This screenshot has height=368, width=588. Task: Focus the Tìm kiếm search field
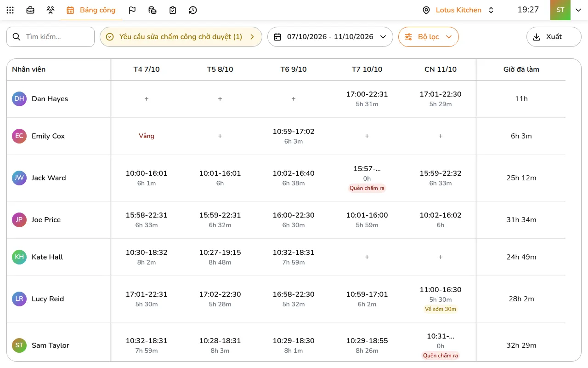51,37
